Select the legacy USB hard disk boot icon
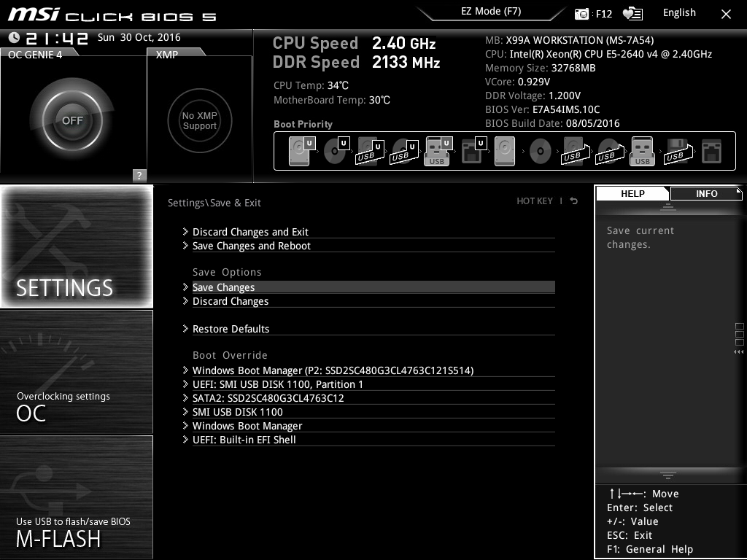Image resolution: width=747 pixels, height=560 pixels. (x=576, y=151)
